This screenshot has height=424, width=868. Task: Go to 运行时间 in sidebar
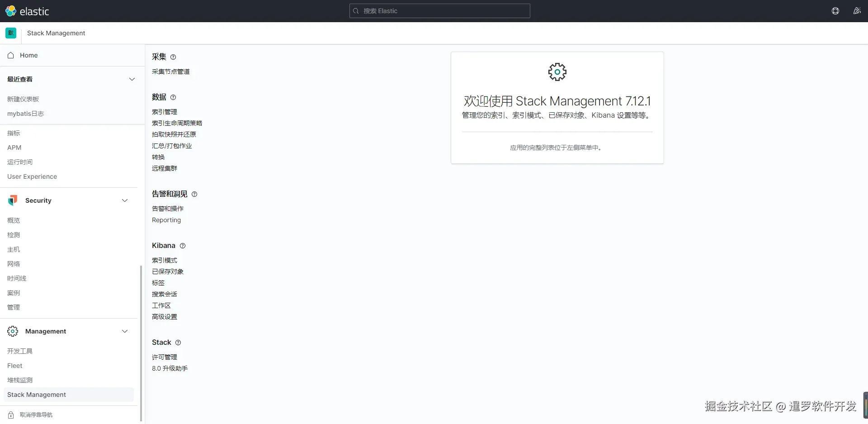click(20, 162)
